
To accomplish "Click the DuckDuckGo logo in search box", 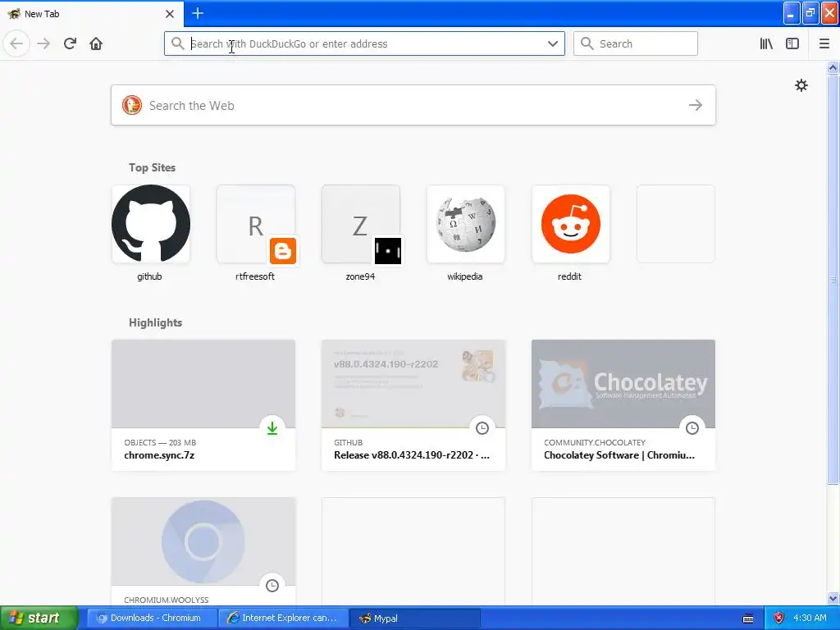I will [132, 105].
